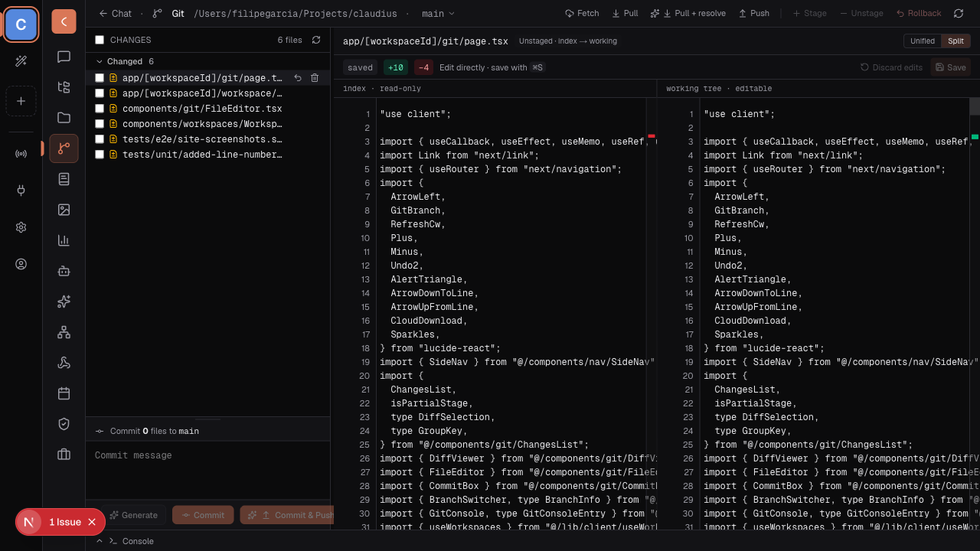Screen dimensions: 980x551
Task: Open the calendar sidebar icon
Action: [x=64, y=393]
